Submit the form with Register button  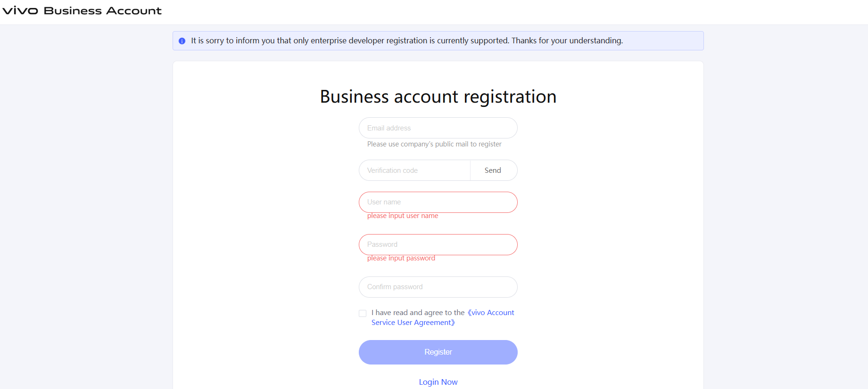[438, 352]
